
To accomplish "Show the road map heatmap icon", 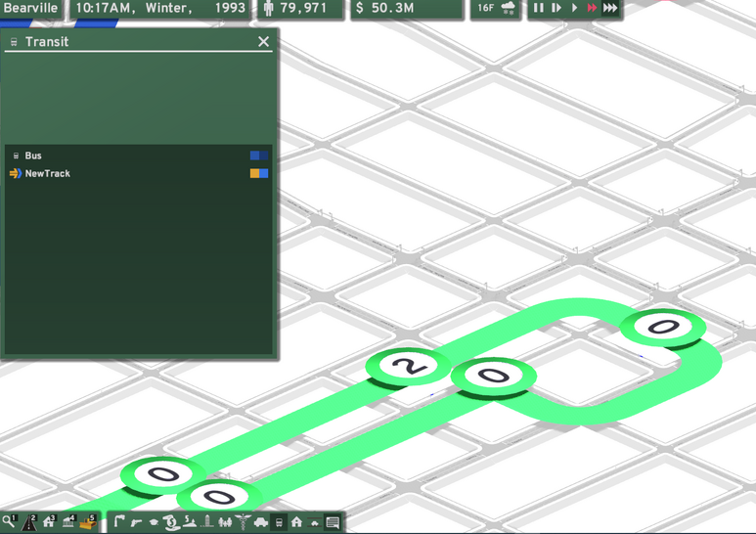I will click(x=119, y=522).
